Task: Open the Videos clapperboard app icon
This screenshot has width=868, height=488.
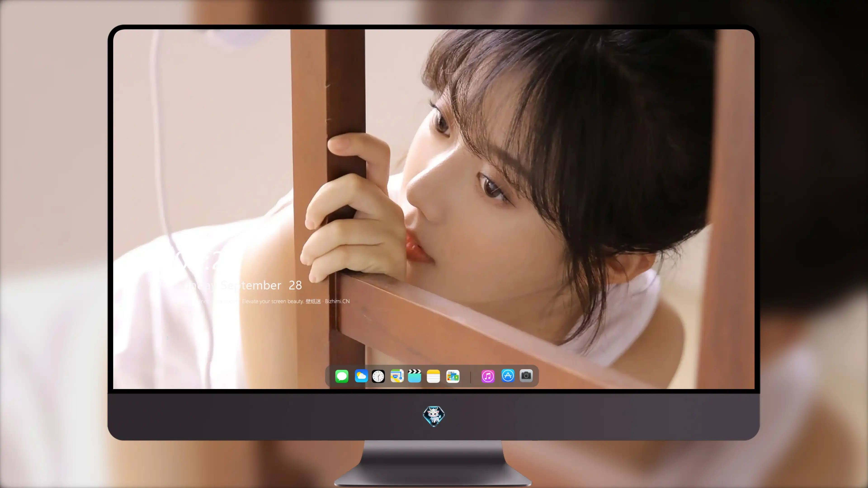Action: [x=415, y=376]
